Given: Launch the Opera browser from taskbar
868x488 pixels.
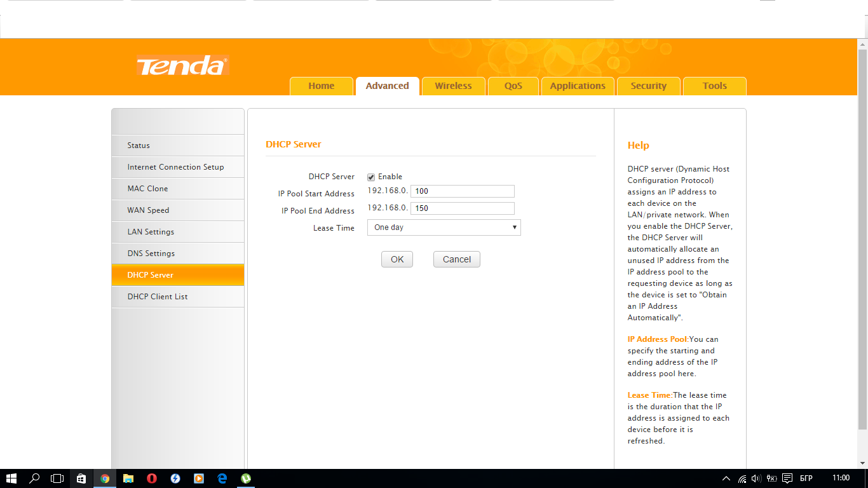Looking at the screenshot, I should 152,478.
